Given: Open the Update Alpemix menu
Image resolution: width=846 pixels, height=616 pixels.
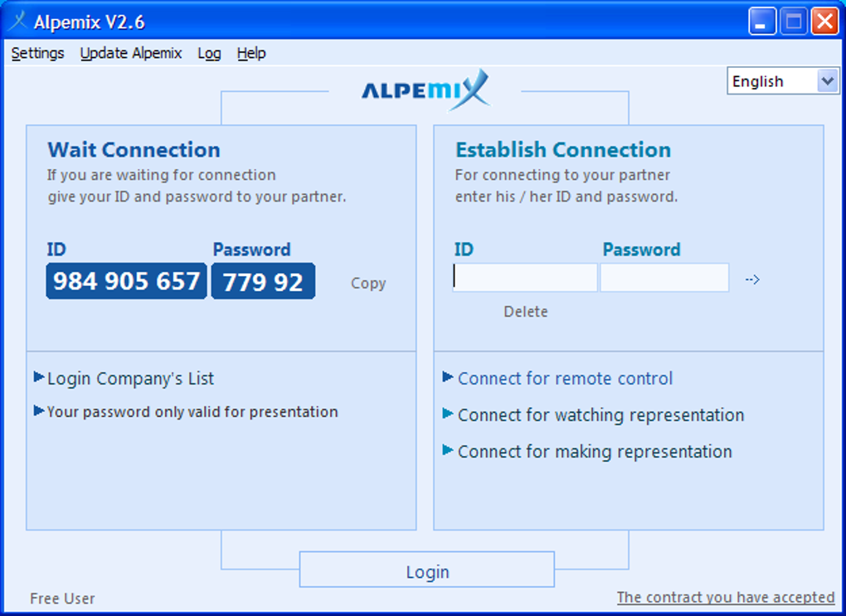Looking at the screenshot, I should (131, 53).
